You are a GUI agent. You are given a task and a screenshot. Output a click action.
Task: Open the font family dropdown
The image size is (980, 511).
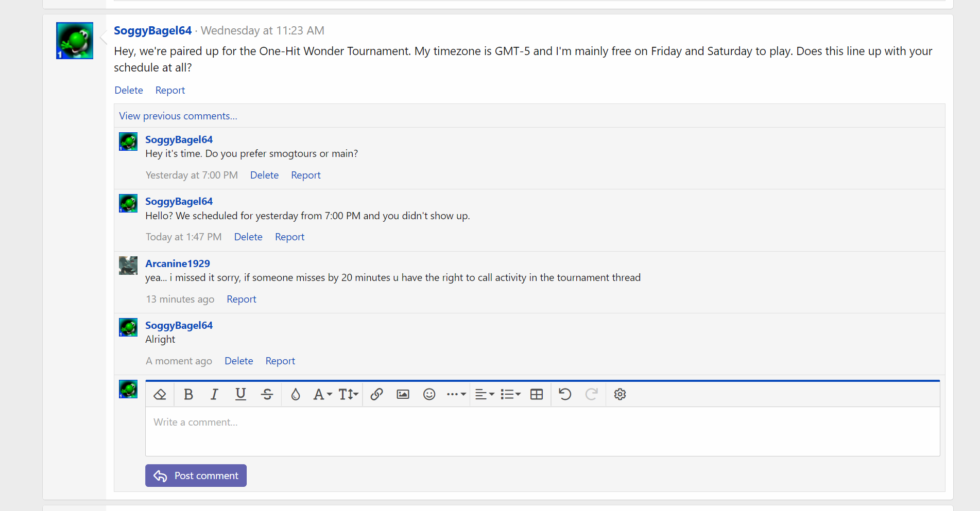(322, 394)
